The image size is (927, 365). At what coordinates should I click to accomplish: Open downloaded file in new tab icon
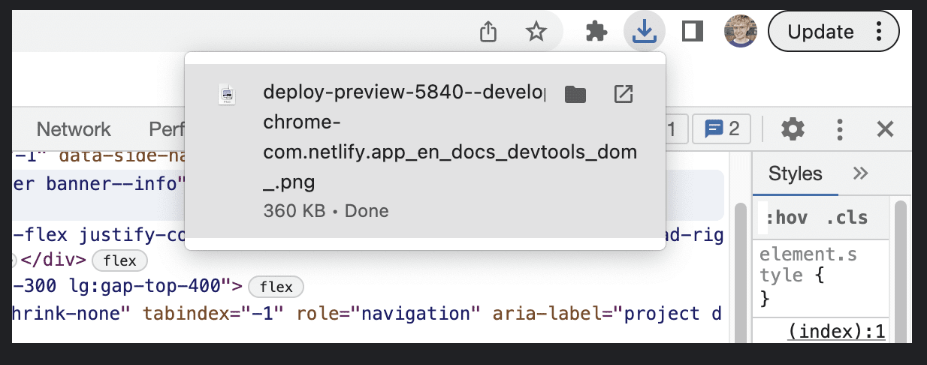(623, 93)
